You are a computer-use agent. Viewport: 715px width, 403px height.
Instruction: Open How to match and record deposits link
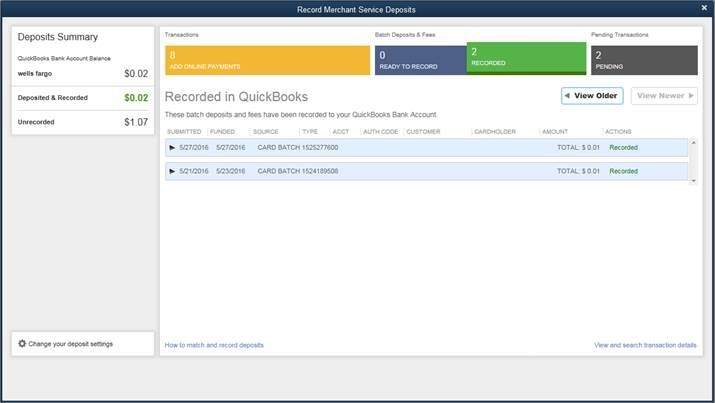click(214, 345)
